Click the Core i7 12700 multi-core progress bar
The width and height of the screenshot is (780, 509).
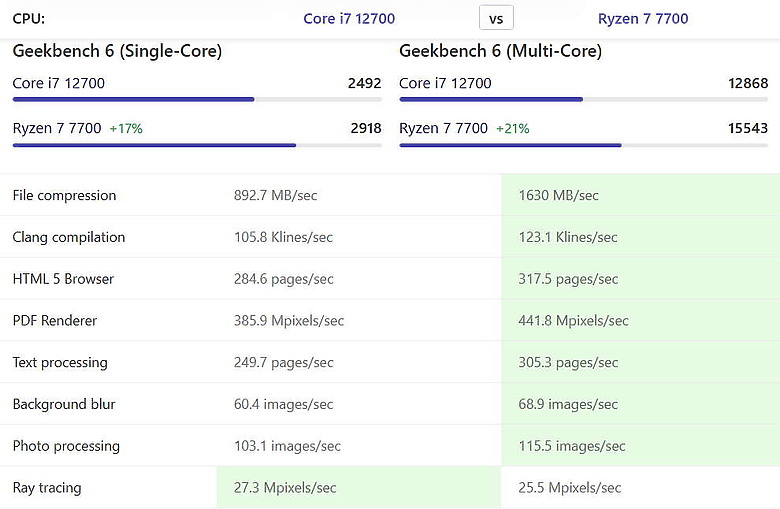click(584, 100)
